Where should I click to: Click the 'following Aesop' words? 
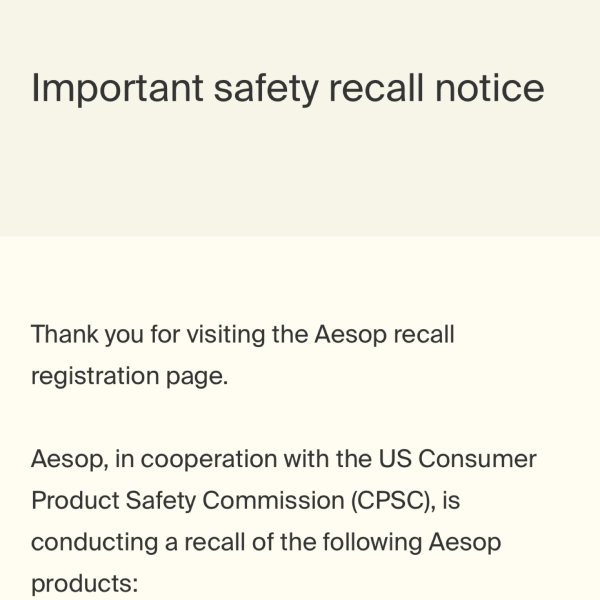pyautogui.click(x=412, y=543)
